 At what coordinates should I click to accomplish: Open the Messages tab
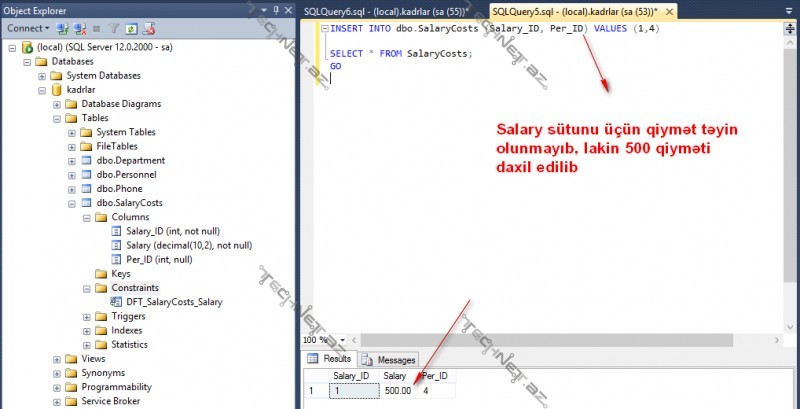tap(389, 360)
